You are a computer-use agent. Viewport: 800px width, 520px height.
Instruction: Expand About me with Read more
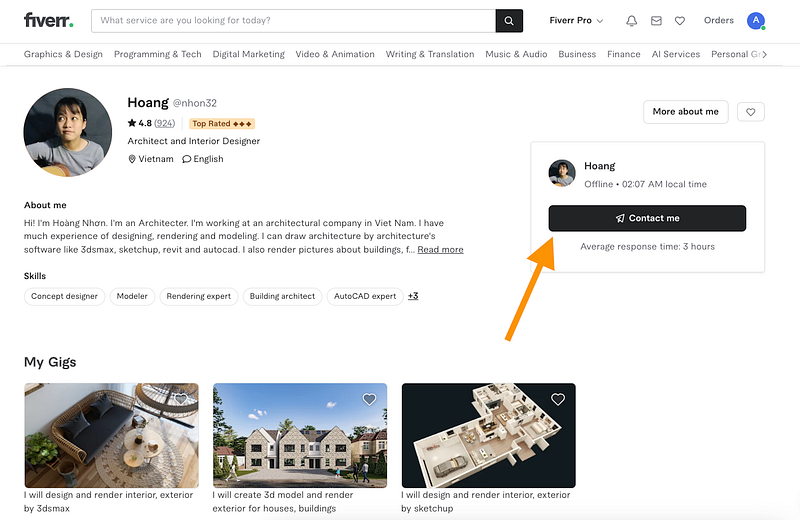(x=440, y=250)
